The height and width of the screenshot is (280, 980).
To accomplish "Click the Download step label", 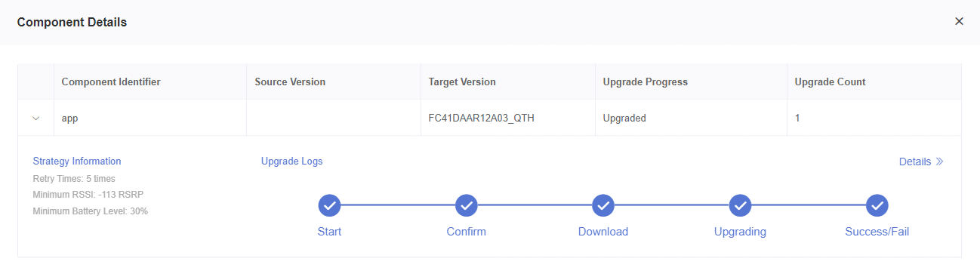I will (x=603, y=232).
